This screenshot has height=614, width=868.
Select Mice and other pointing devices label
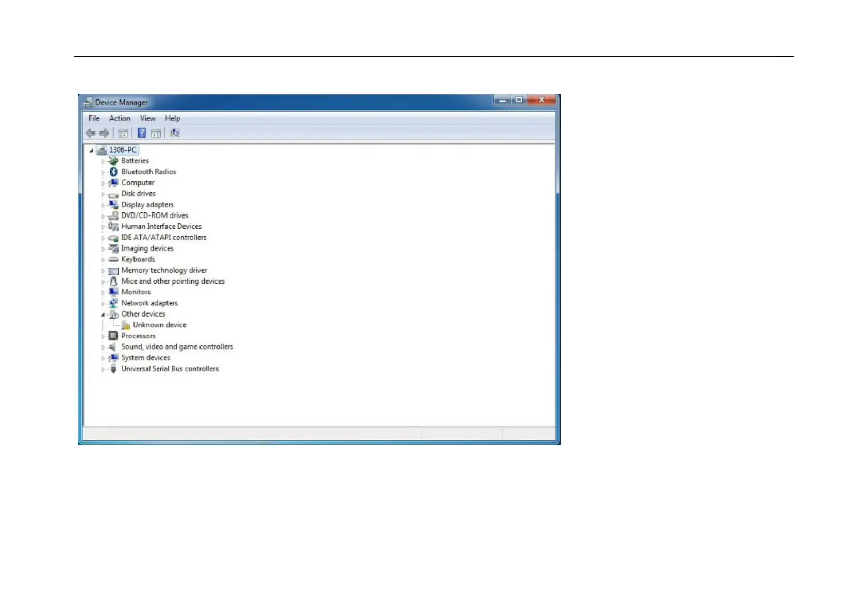[173, 281]
